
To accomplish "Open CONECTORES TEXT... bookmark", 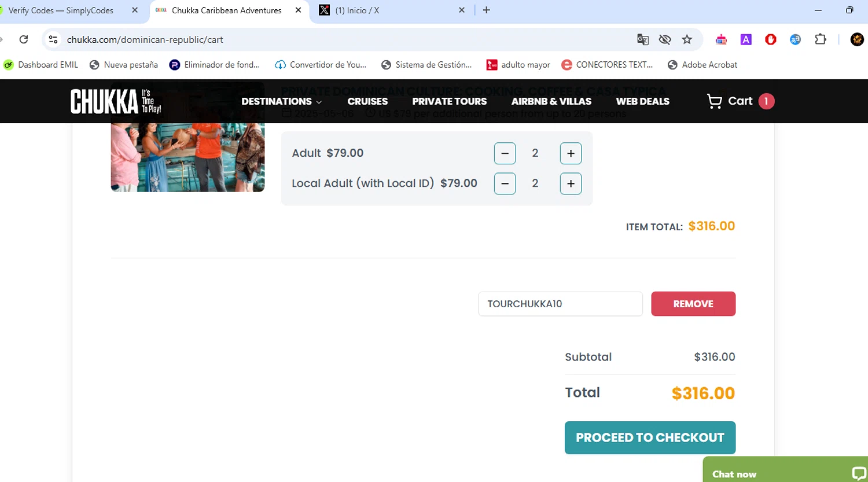I will [607, 65].
